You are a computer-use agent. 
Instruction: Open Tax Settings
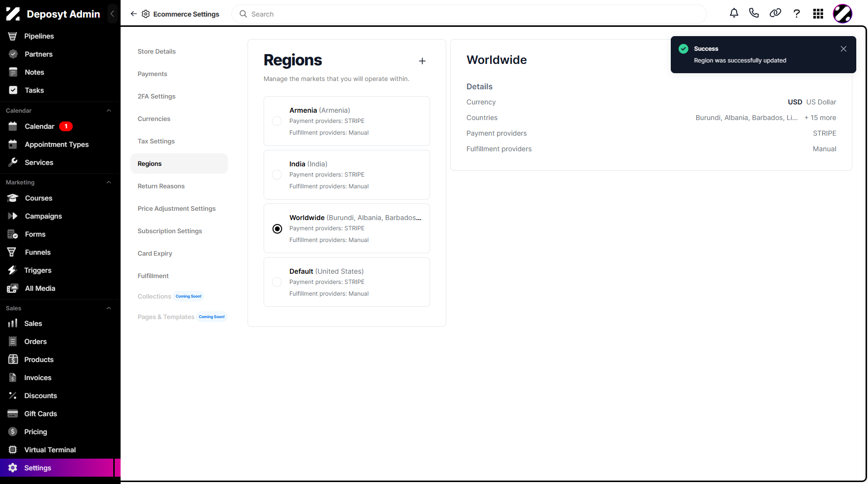(156, 141)
